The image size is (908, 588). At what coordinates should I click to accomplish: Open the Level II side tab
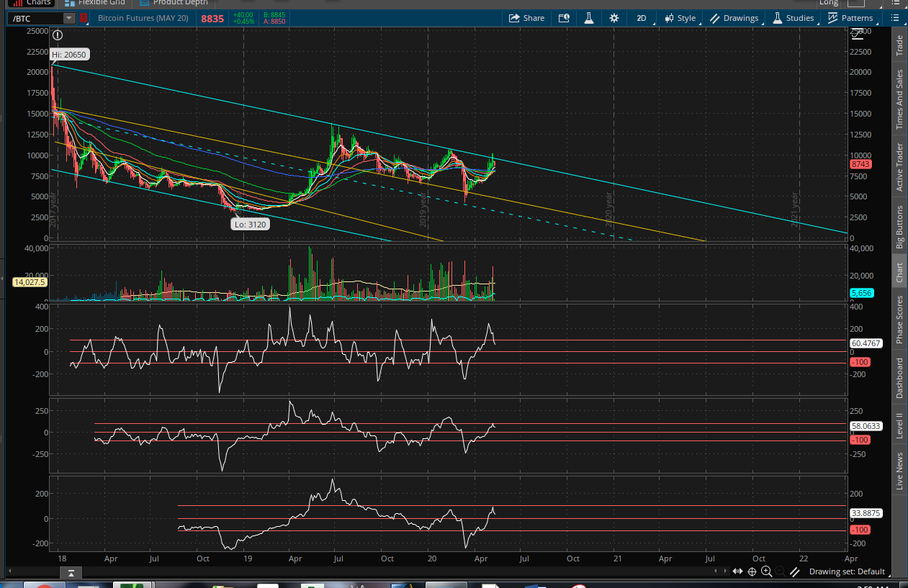click(x=899, y=425)
